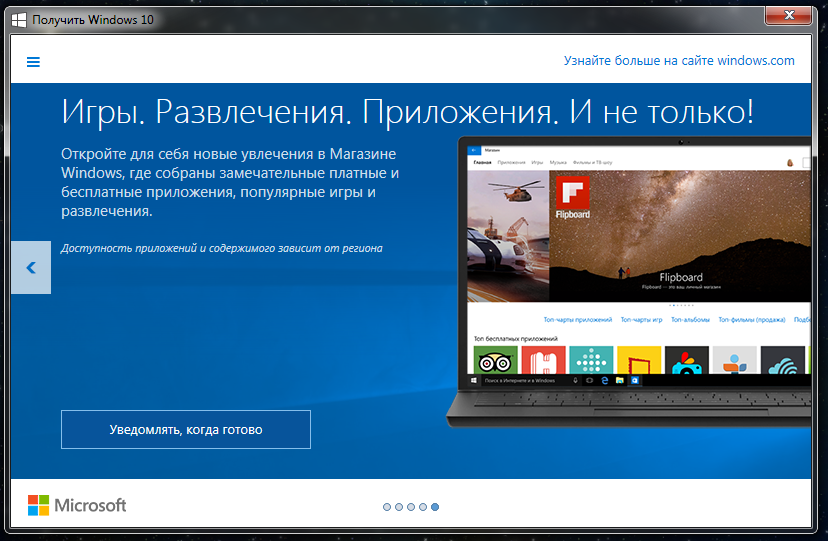Open the hamburger menu
Screen dimensions: 828x541
pos(33,62)
